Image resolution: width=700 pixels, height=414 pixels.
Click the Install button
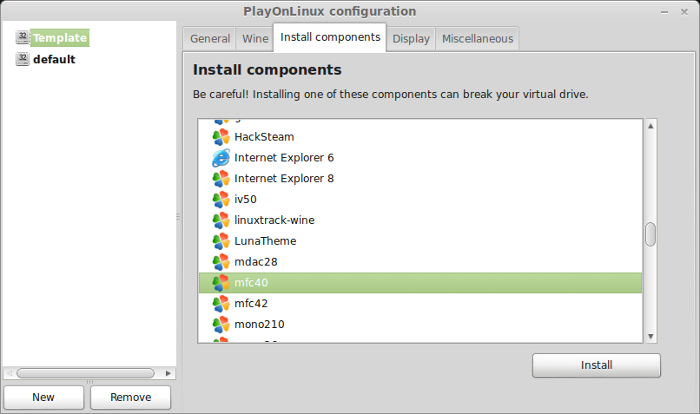596,365
